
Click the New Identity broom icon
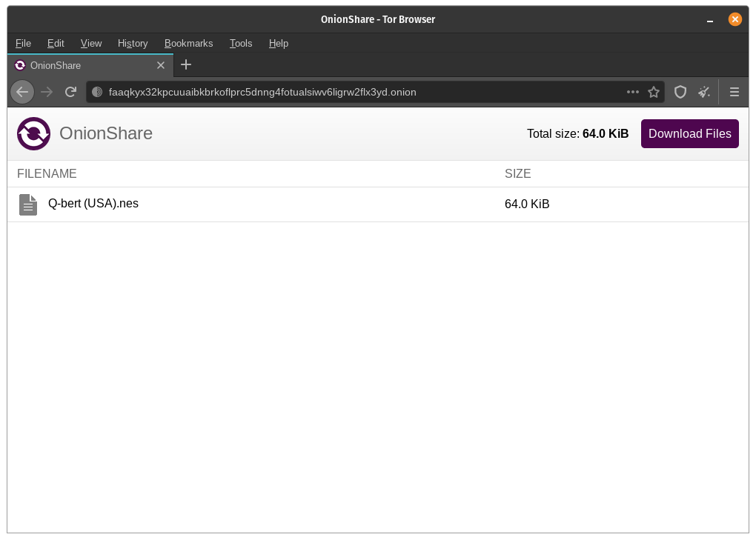[x=703, y=92]
